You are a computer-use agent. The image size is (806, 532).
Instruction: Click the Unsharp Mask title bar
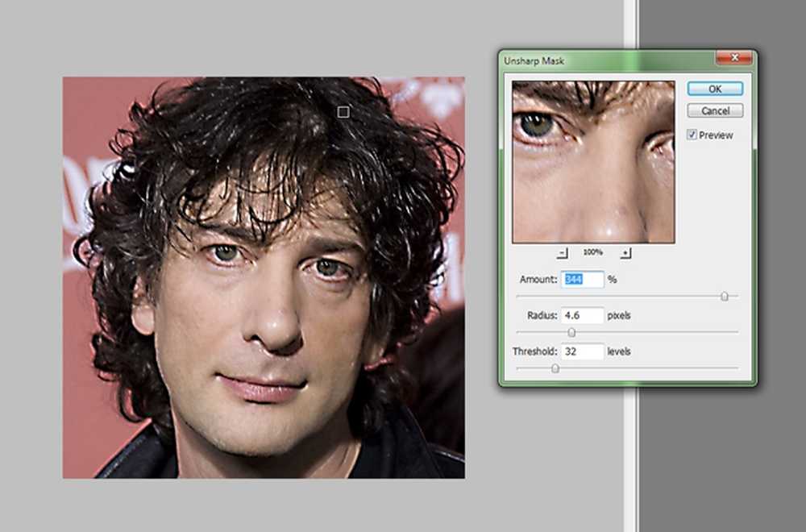pyautogui.click(x=608, y=60)
